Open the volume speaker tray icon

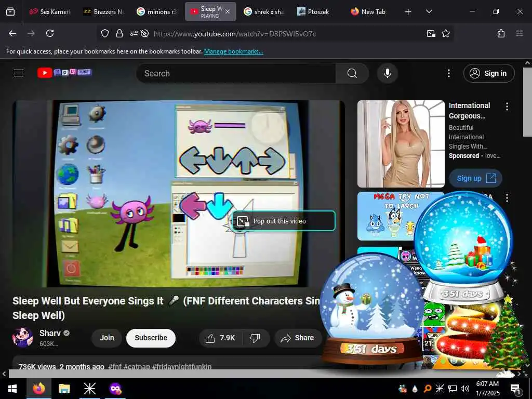point(465,389)
